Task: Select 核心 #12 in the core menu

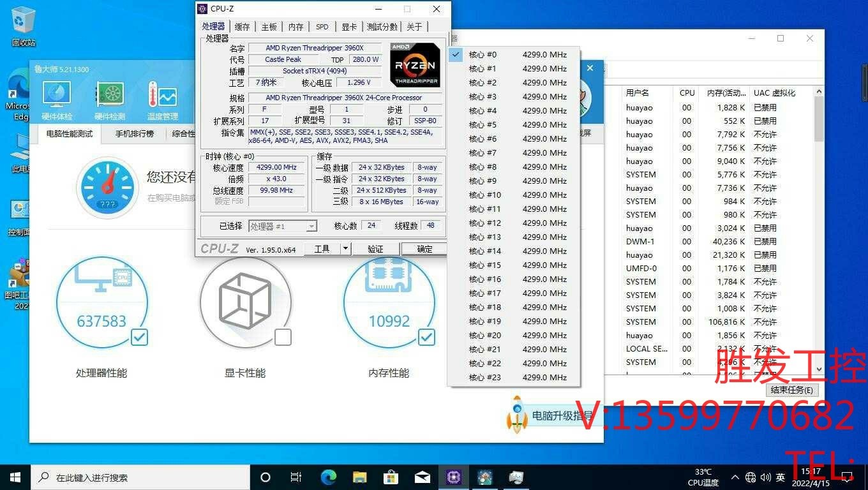Action: [514, 223]
